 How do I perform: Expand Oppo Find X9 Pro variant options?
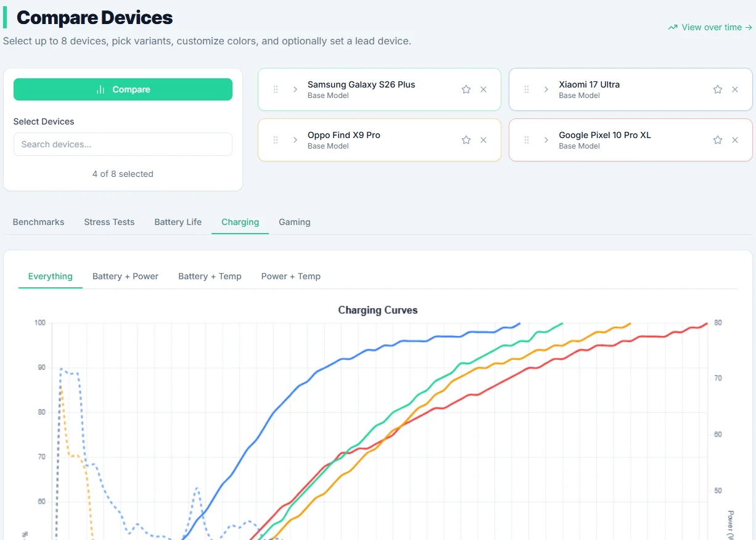pyautogui.click(x=295, y=140)
